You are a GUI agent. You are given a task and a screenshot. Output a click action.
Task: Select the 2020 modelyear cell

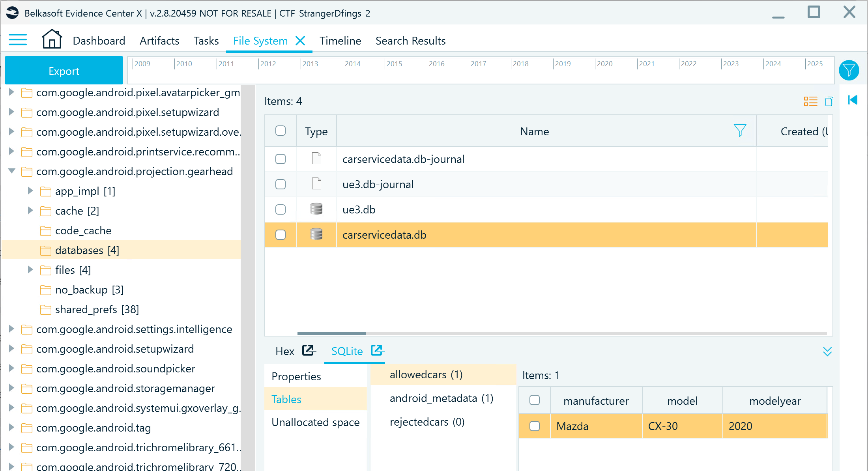pyautogui.click(x=775, y=426)
